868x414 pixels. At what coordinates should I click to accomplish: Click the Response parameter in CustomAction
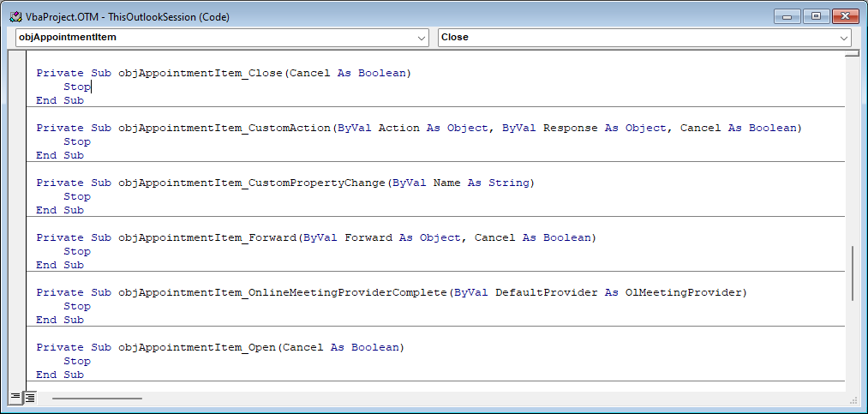click(570, 128)
